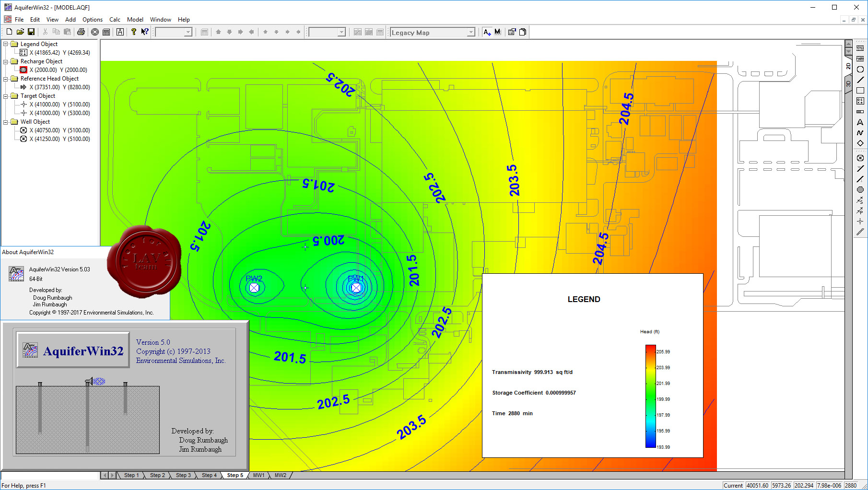Click the tab scroll left arrow

tap(105, 475)
